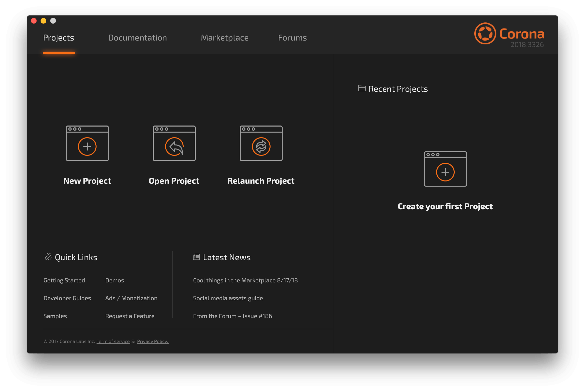585x392 pixels.
Task: Click the New Project window icon
Action: [x=87, y=143]
